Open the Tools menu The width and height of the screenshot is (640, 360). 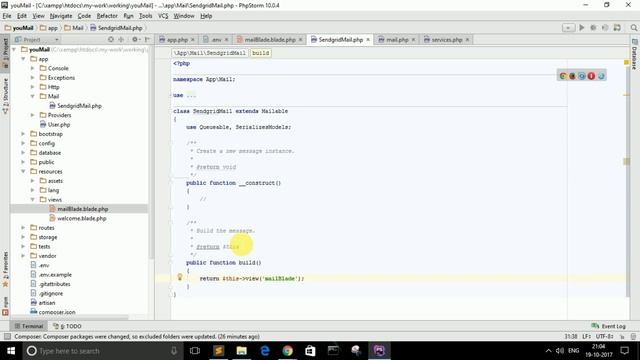tap(145, 16)
